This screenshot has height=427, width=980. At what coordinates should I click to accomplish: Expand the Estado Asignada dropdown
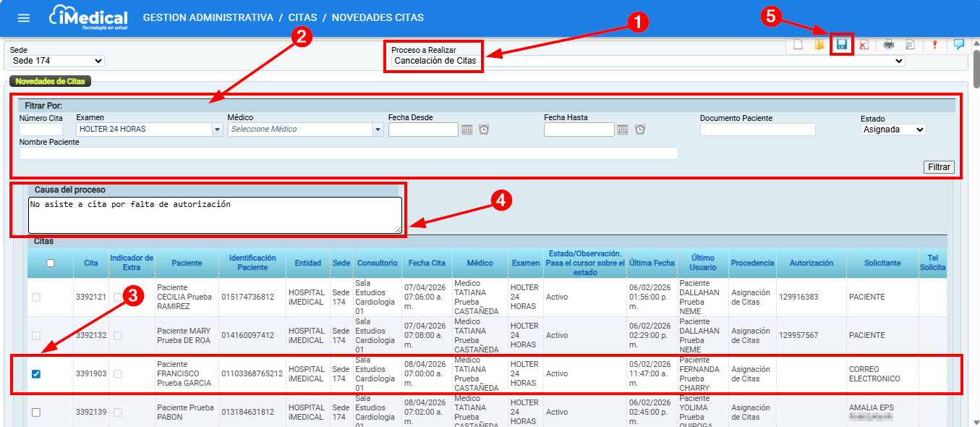(893, 130)
